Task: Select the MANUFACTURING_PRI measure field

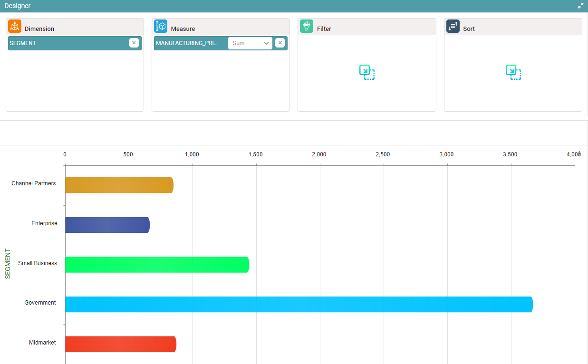Action: tap(187, 43)
